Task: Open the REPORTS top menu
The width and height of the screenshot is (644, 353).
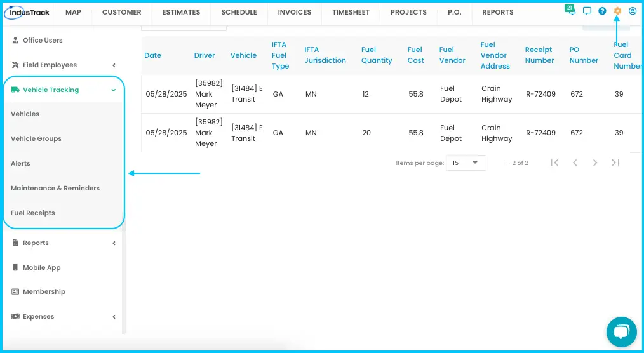Action: [498, 12]
